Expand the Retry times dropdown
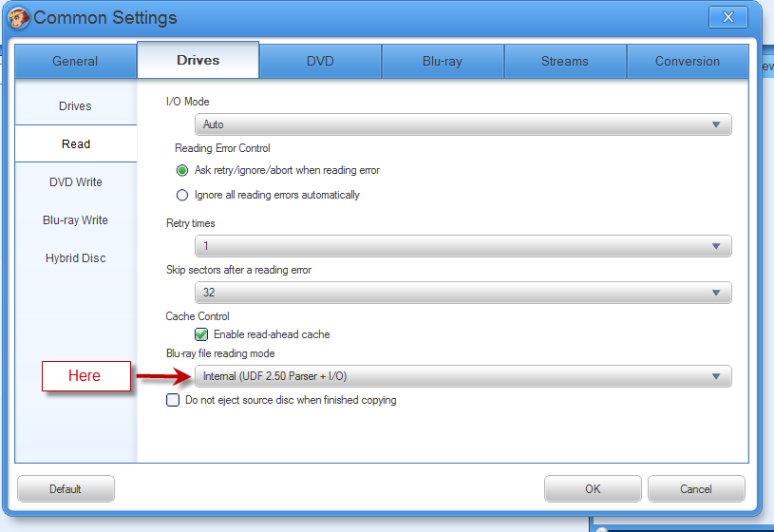This screenshot has width=774, height=532. point(463,246)
